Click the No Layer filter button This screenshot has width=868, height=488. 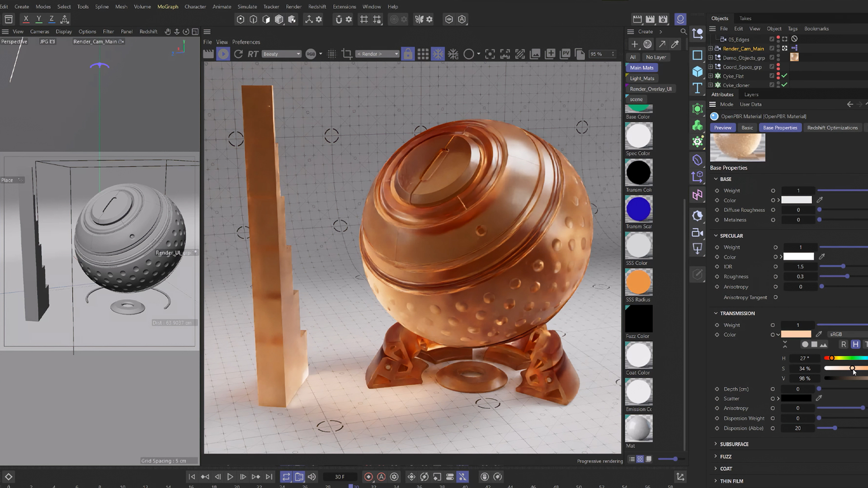pyautogui.click(x=656, y=57)
